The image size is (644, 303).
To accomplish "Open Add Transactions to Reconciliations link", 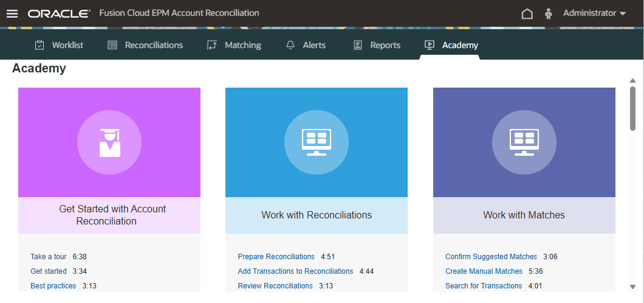I will (x=295, y=271).
